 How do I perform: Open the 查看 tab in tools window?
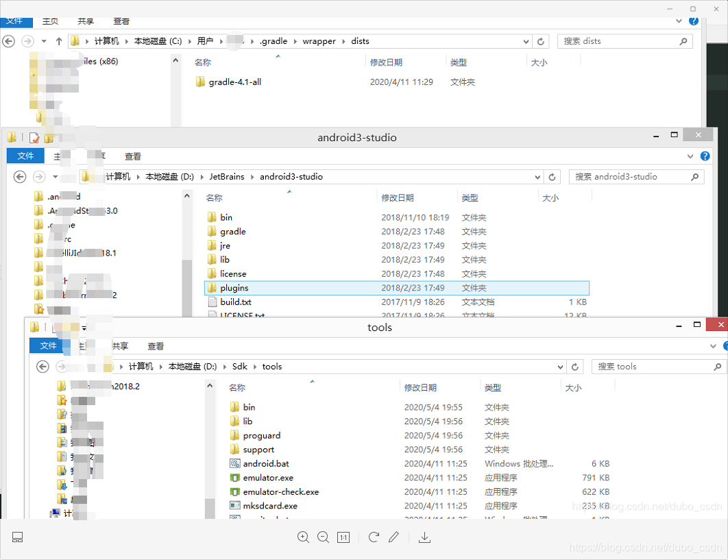click(156, 346)
